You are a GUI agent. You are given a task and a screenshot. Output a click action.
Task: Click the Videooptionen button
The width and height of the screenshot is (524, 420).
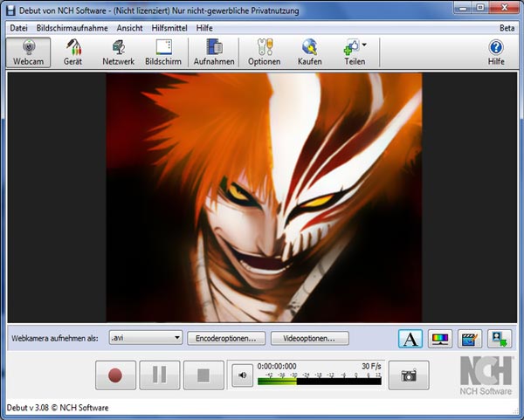tap(309, 337)
